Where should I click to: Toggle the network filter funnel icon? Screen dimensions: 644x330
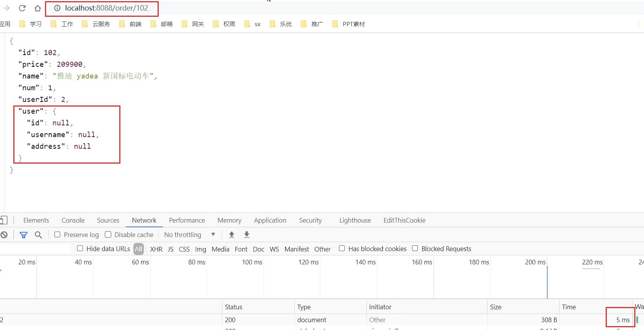(x=23, y=235)
